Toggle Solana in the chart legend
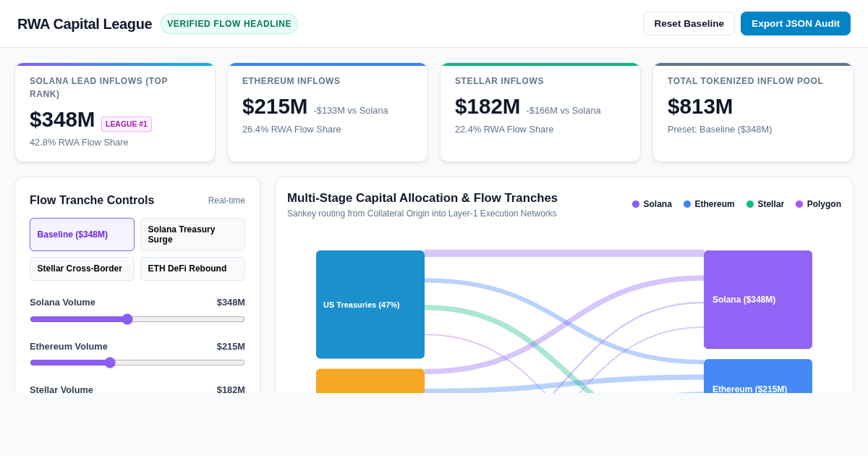This screenshot has height=456, width=868. (x=652, y=204)
